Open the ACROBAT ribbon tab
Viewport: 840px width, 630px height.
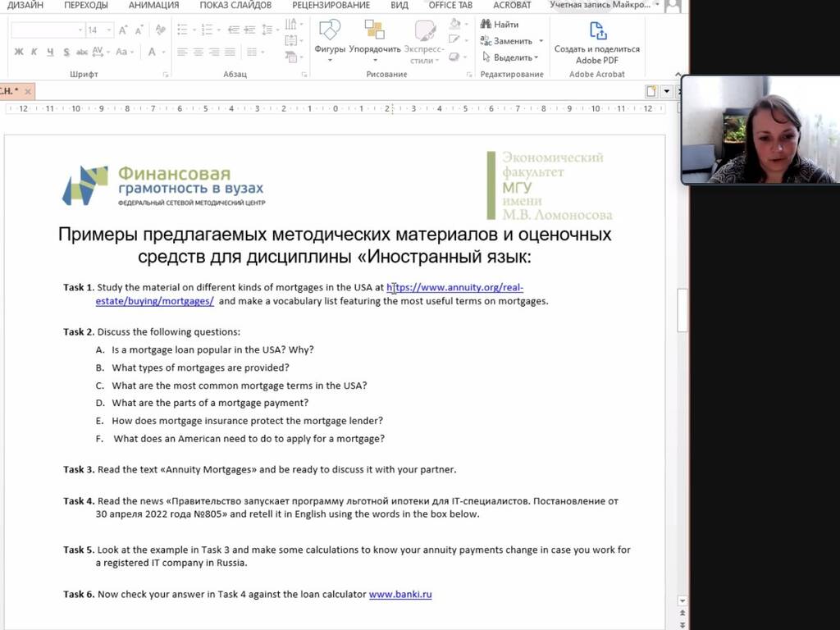512,6
